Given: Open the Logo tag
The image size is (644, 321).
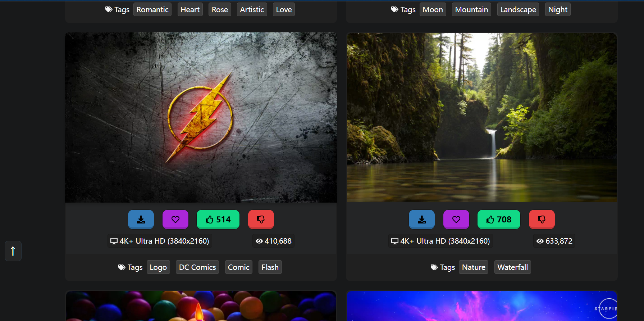Looking at the screenshot, I should click(x=158, y=267).
